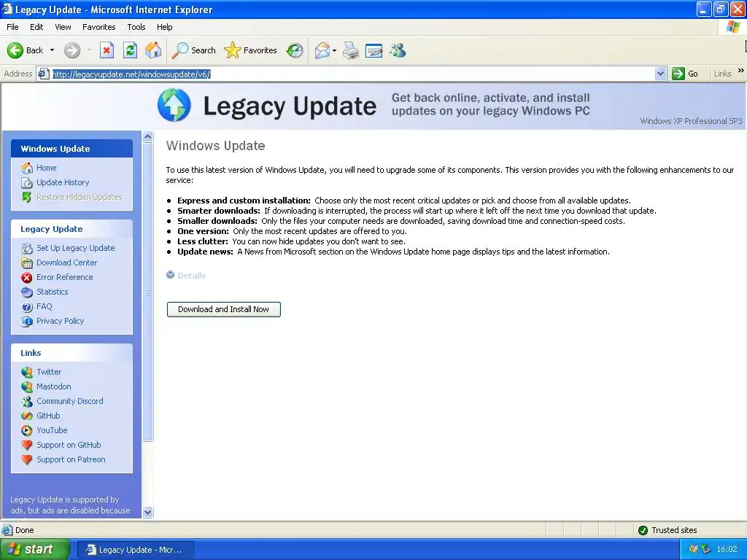Expand the Mail dropdown arrow
The height and width of the screenshot is (560, 747).
(x=334, y=50)
